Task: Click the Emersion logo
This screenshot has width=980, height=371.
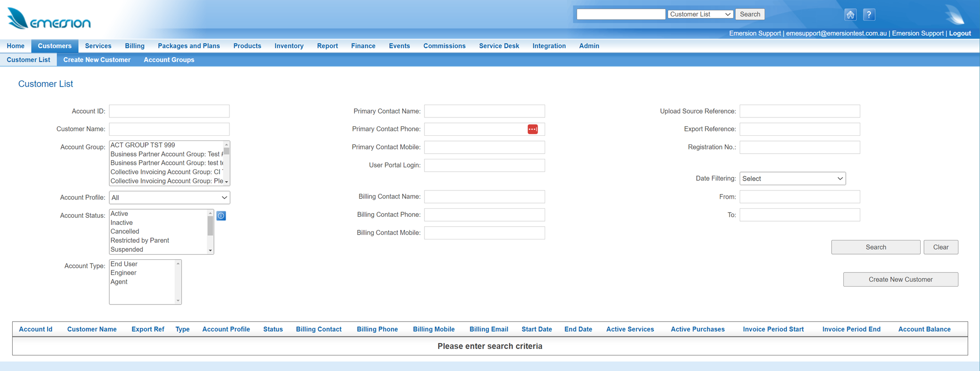Action: 49,19
